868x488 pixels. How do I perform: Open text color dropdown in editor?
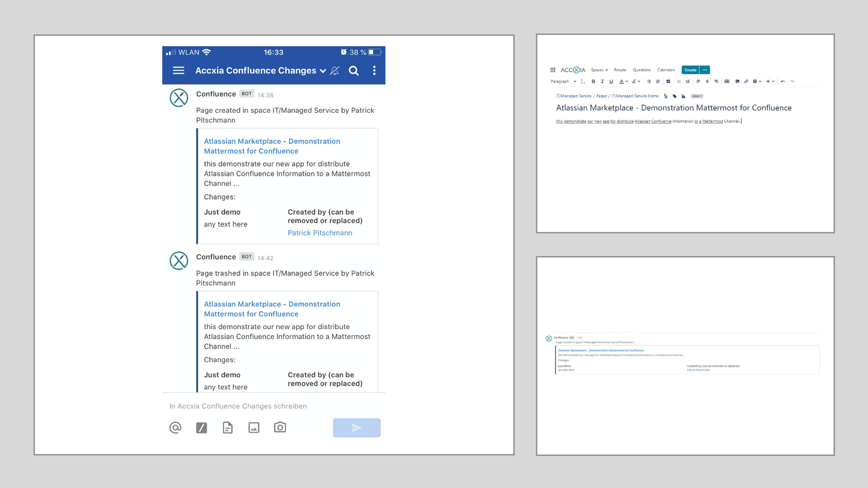[623, 81]
